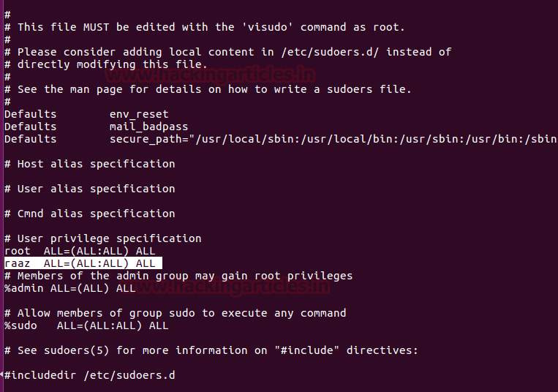Place cursor in the secure_path value
The image size is (558, 392).
point(329,139)
